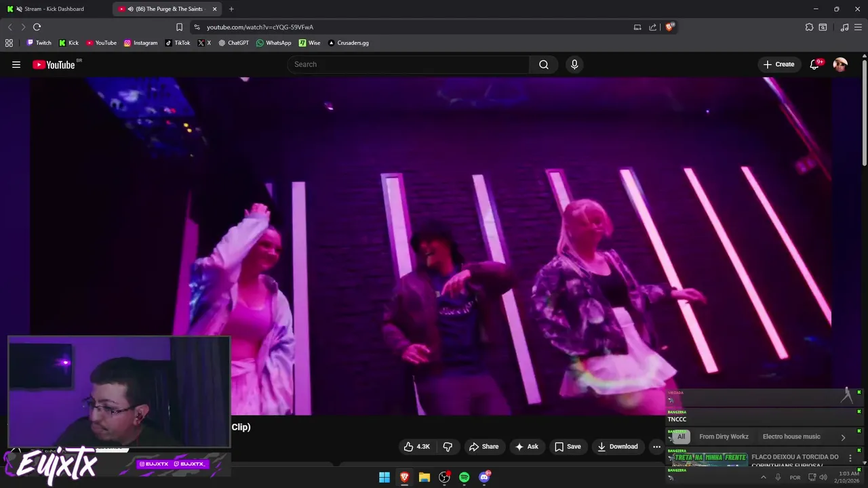Save the video to a playlist
868x488 pixels.
[x=568, y=447]
